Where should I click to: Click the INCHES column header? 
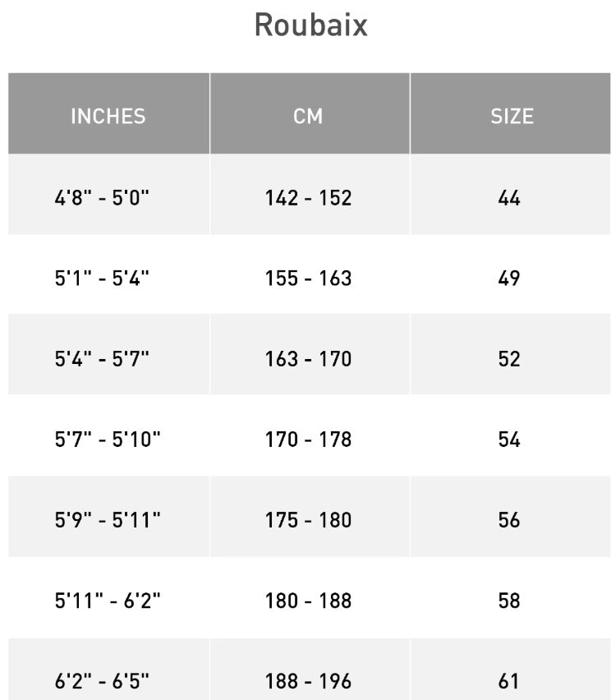click(108, 116)
